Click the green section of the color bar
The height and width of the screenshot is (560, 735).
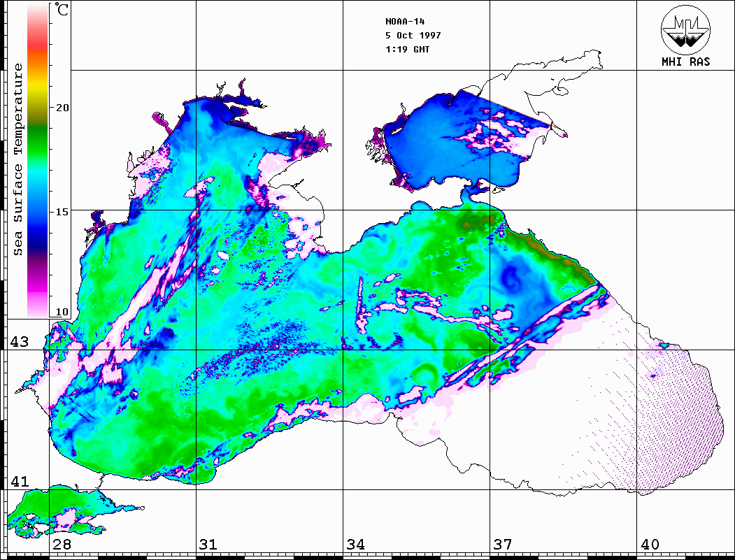[x=38, y=143]
